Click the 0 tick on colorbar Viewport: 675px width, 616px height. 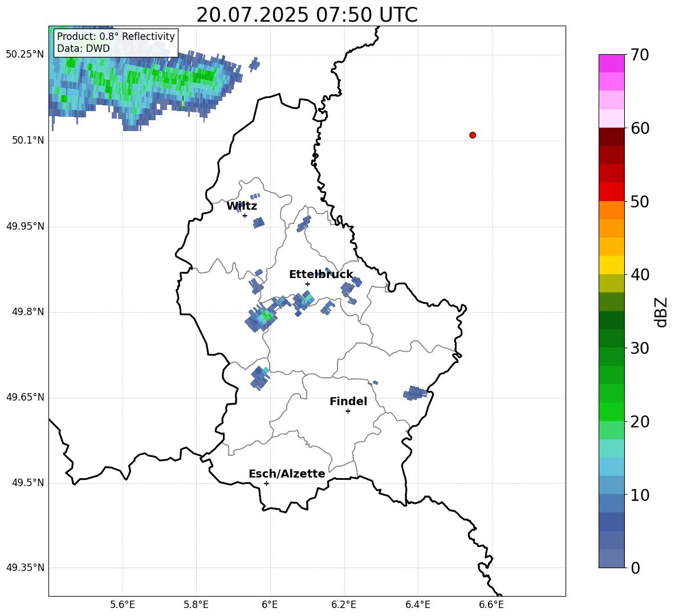tap(635, 568)
